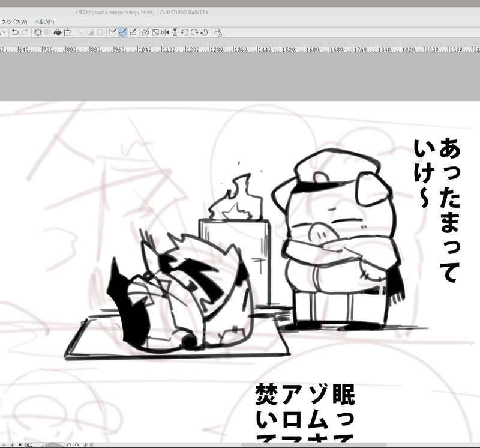The image size is (480, 448).
Task: Click the Scale/Rotate transform icon
Action: tap(67, 32)
